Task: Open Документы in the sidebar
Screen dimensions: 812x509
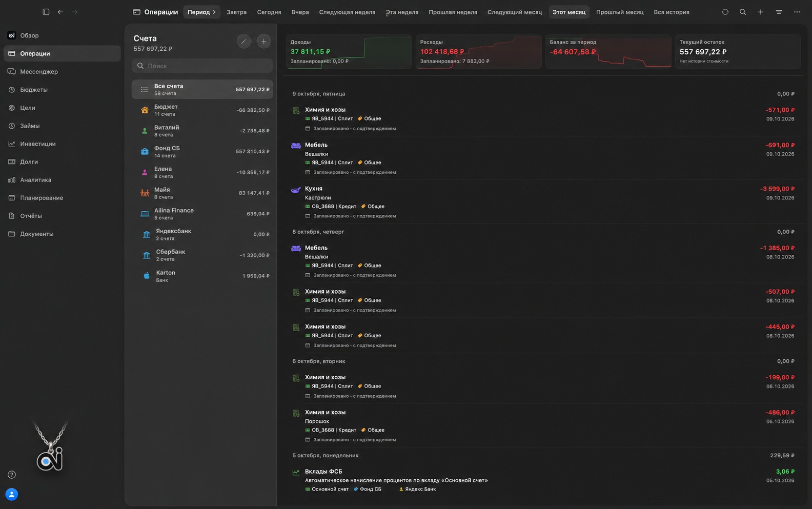Action: (x=62, y=234)
